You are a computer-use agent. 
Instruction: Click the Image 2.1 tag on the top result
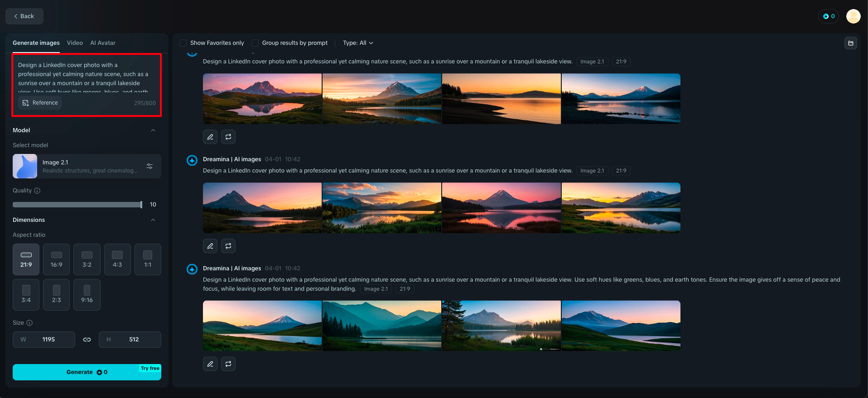(592, 62)
